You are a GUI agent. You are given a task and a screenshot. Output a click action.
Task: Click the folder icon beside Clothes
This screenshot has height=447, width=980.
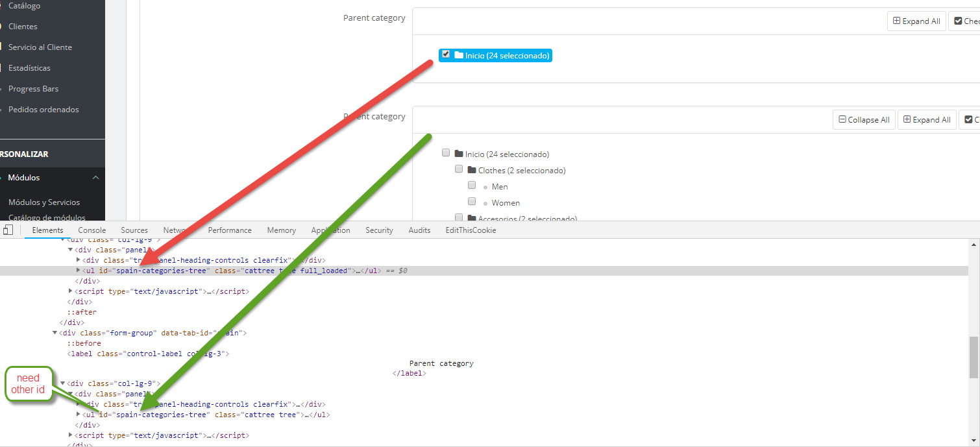[x=472, y=170]
